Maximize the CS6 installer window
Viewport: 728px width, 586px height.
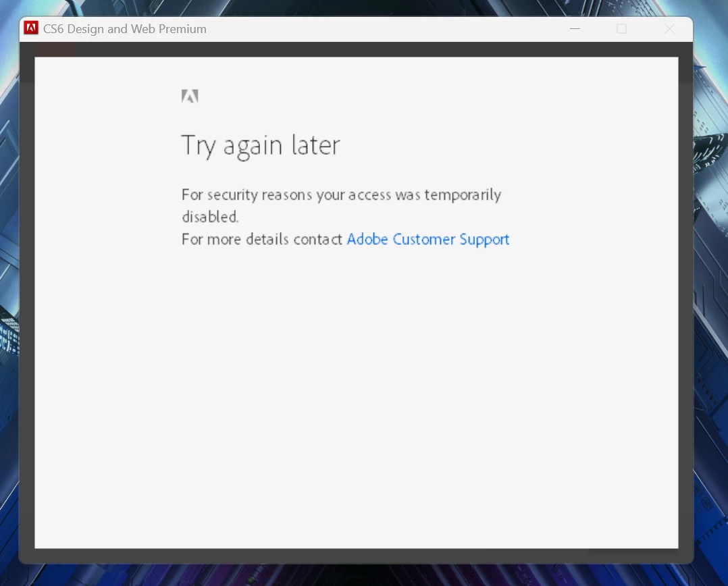[622, 29]
